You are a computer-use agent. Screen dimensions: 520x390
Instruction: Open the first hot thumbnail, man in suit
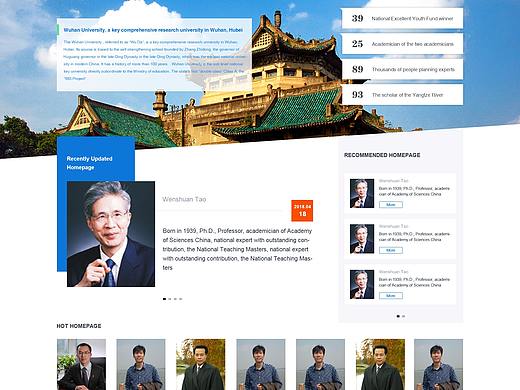pyautogui.click(x=81, y=365)
